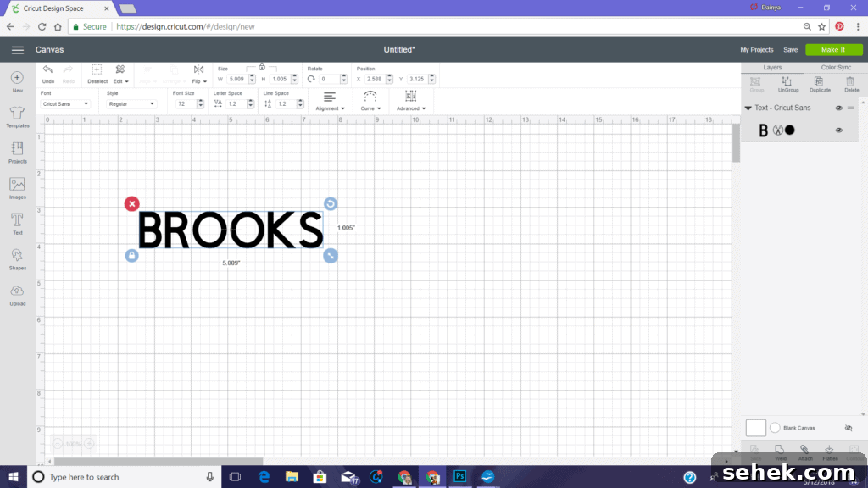Open the Curve dropdown
This screenshot has width=868, height=488.
[x=370, y=101]
